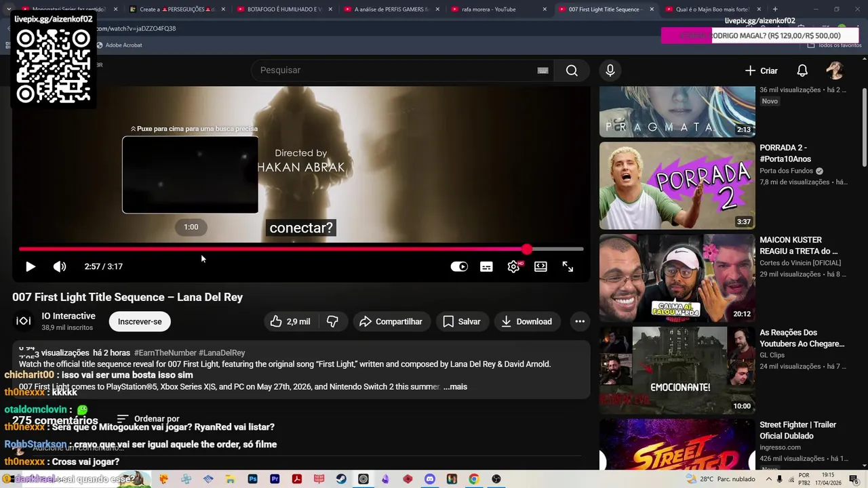The image size is (868, 488).
Task: Click the Compartilhar button
Action: click(391, 321)
